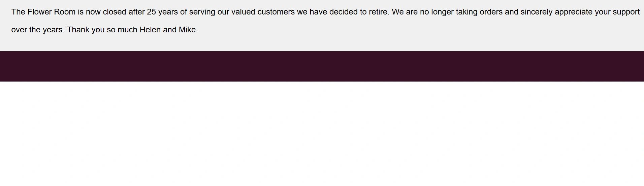Click the word "and" between Helen and Mike

click(169, 30)
